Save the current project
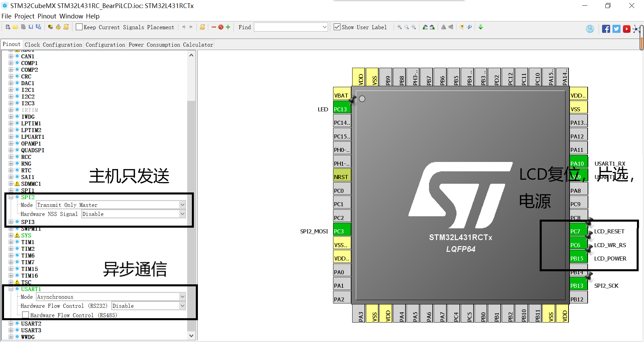Image resolution: width=644 pixels, height=342 pixels. click(31, 27)
